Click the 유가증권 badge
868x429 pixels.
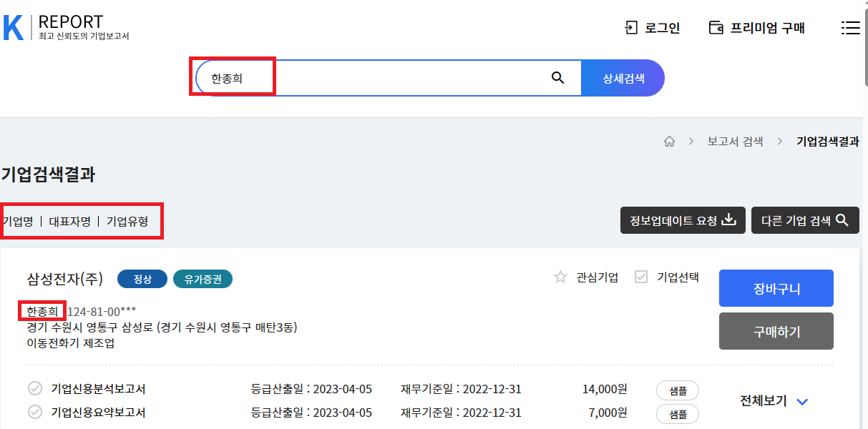(x=203, y=279)
